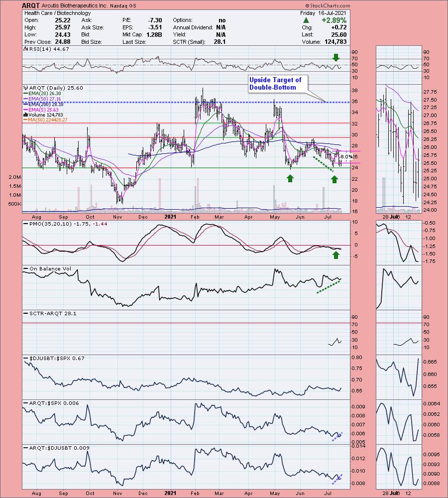This screenshot has width=448, height=498.
Task: Click the EPS value -3.51
Action: [x=155, y=27]
